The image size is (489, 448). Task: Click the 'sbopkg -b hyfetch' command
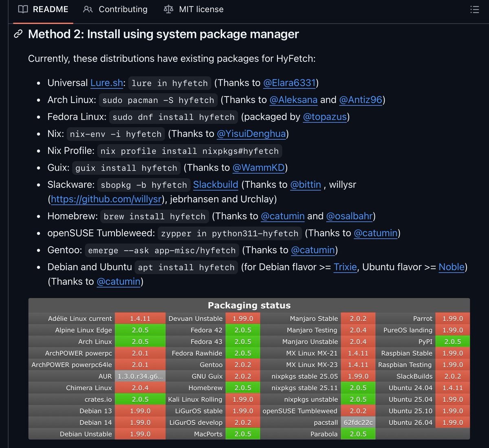tap(144, 185)
